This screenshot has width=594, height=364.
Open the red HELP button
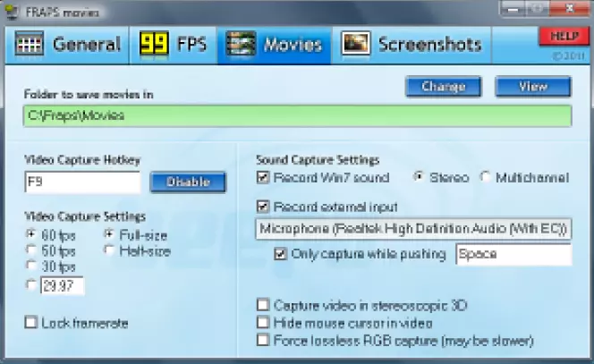(564, 37)
